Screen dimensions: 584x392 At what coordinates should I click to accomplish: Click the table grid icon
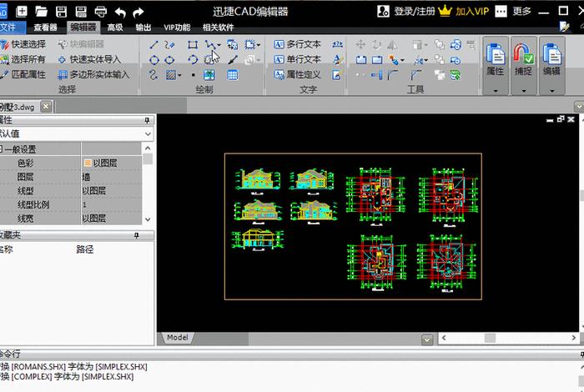pyautogui.click(x=233, y=75)
